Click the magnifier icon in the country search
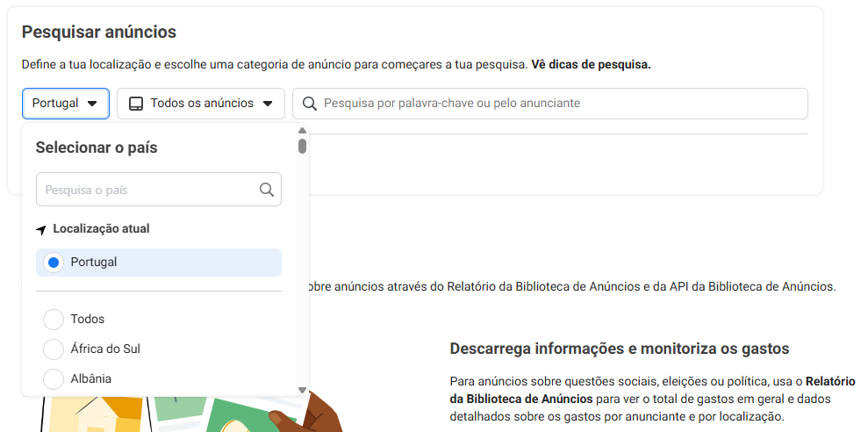Image resolution: width=868 pixels, height=432 pixels. 267,190
